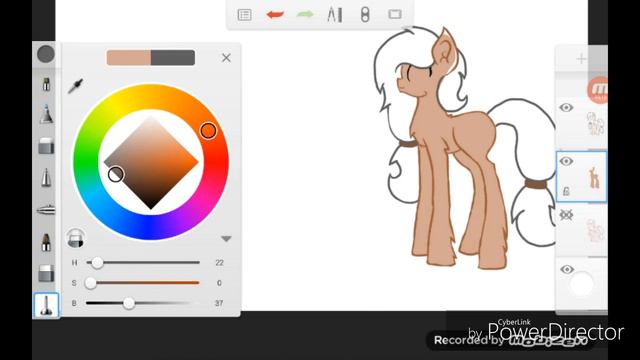The width and height of the screenshot is (640, 360).
Task: Select the cone-shaped ink pen brush
Action: [46, 114]
